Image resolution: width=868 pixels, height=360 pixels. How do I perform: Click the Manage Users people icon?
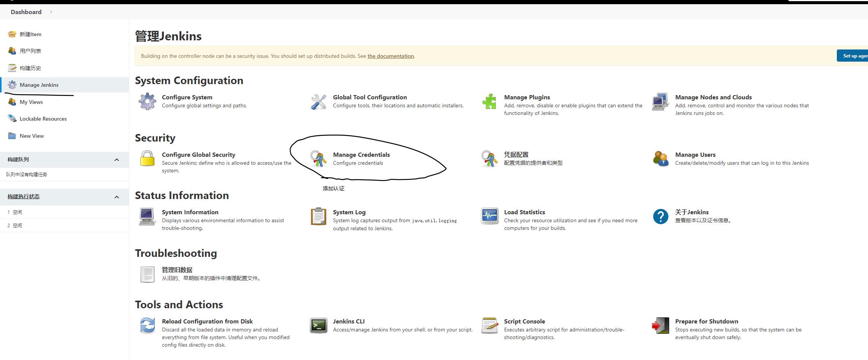tap(661, 159)
